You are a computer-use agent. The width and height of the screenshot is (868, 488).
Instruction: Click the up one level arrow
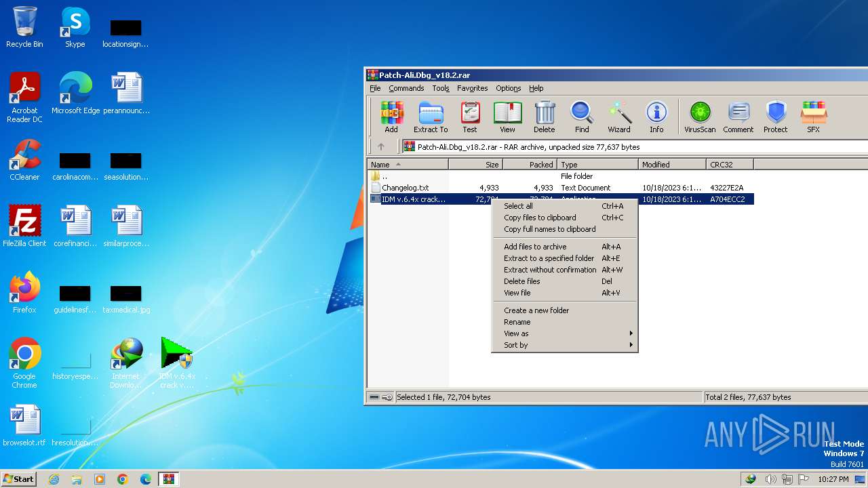[381, 146]
